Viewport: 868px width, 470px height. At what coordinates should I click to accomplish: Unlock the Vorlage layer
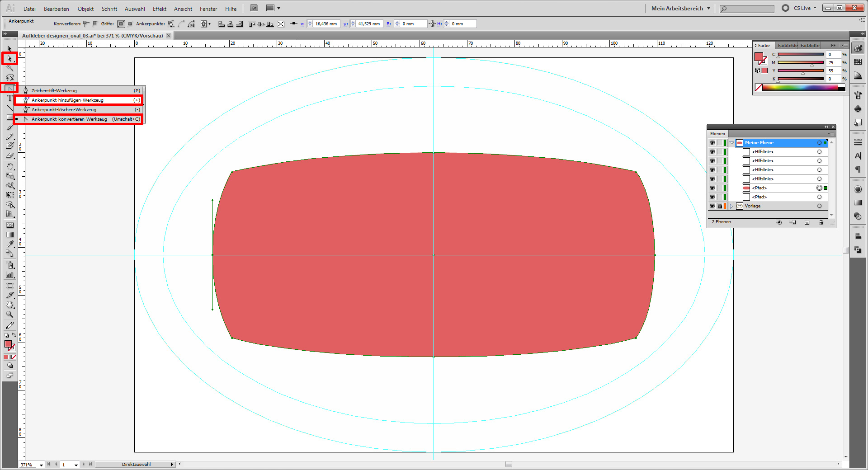[x=720, y=206]
